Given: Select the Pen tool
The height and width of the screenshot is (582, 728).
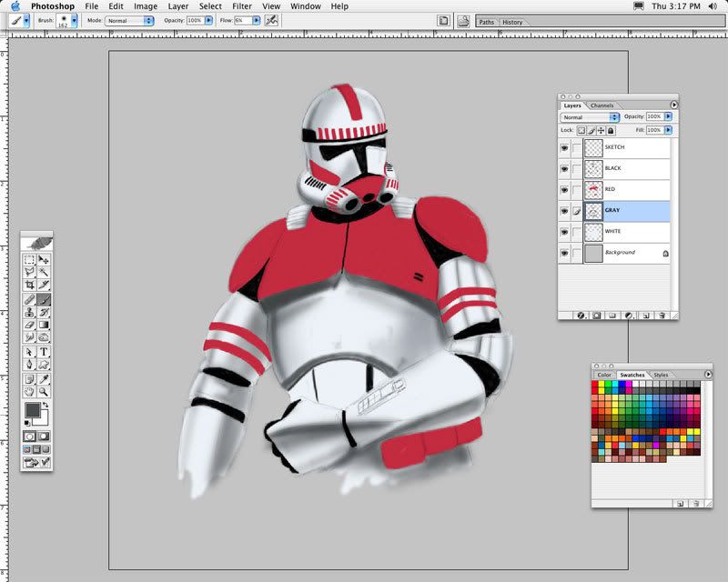Looking at the screenshot, I should [x=30, y=365].
